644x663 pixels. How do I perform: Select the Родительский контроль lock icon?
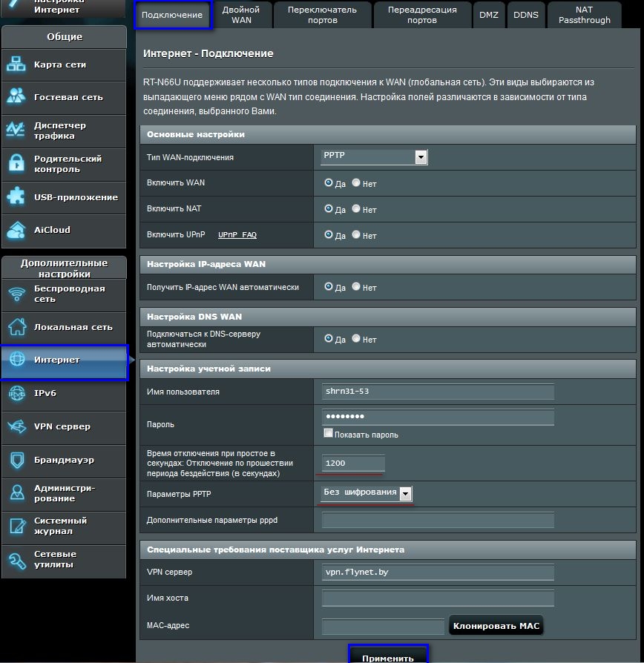click(16, 163)
